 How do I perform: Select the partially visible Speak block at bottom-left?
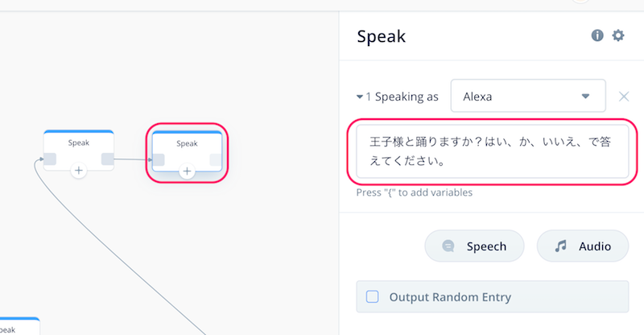19,326
